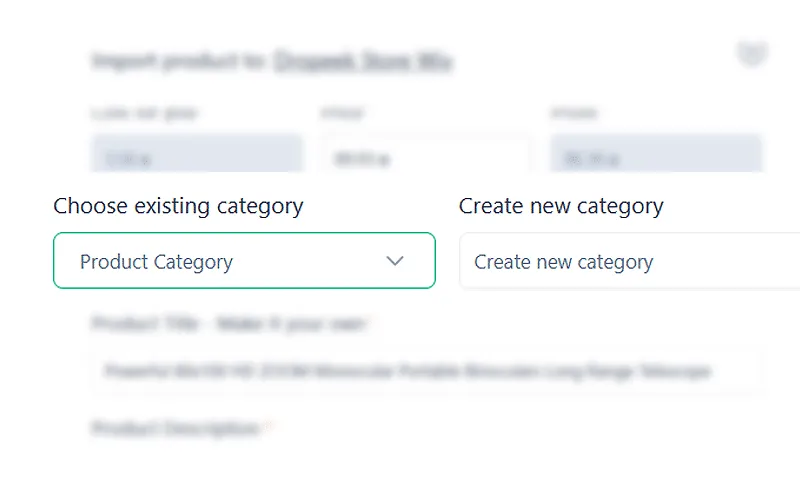Click the blurred middle white price field

426,157
